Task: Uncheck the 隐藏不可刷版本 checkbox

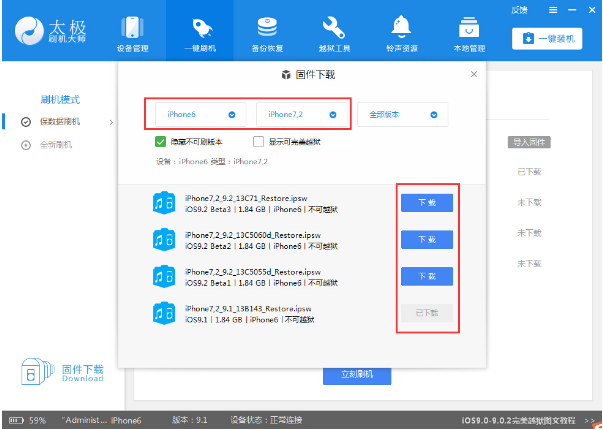Action: (x=160, y=142)
